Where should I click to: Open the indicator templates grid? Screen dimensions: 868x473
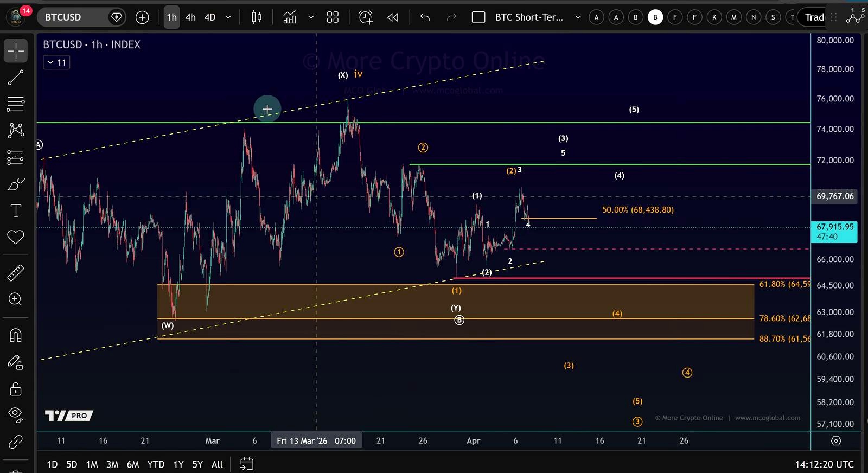click(x=333, y=17)
